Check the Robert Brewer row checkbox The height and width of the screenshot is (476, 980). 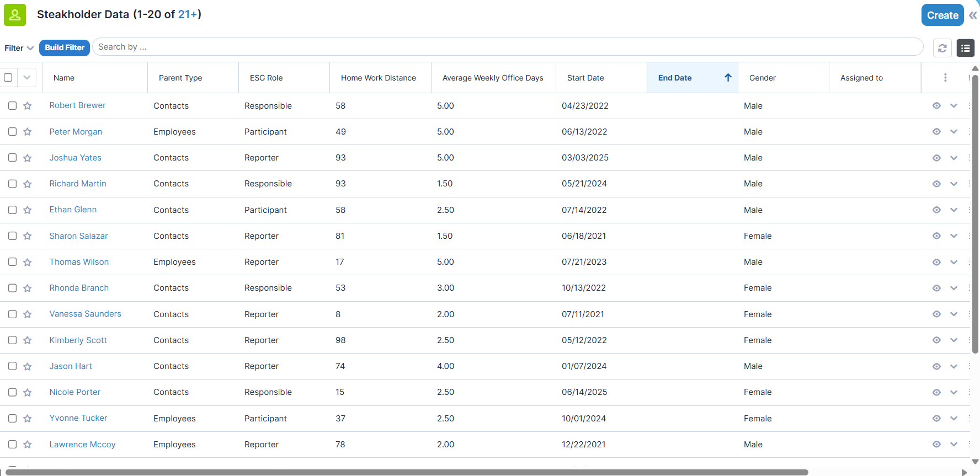12,105
